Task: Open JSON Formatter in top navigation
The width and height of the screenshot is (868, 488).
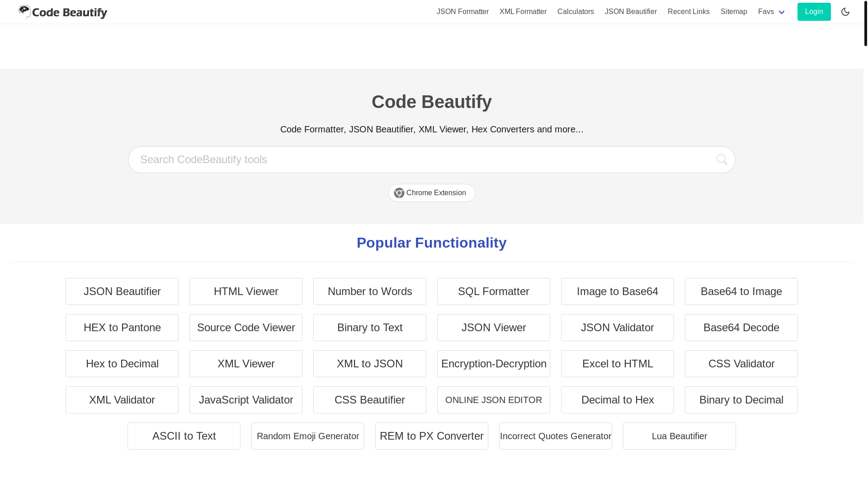Action: click(462, 12)
